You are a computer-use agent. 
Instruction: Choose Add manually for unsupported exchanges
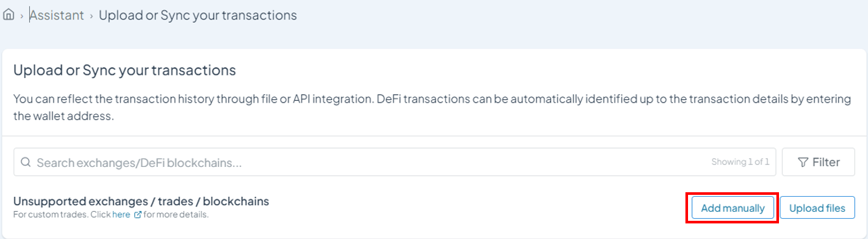732,208
